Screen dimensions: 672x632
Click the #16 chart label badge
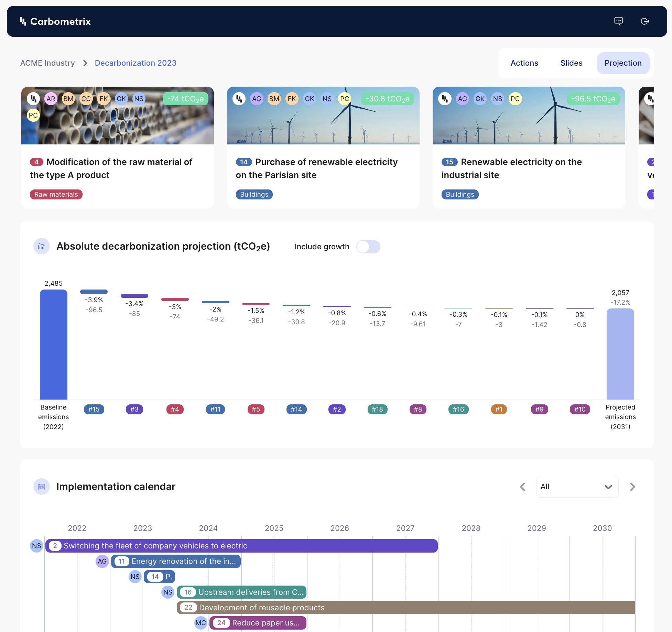click(x=458, y=409)
